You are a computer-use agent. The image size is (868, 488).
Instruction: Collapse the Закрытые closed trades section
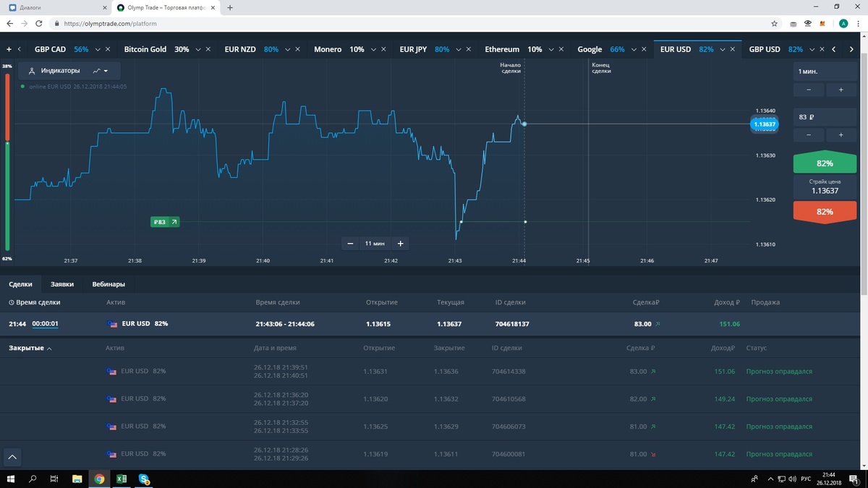(30, 348)
